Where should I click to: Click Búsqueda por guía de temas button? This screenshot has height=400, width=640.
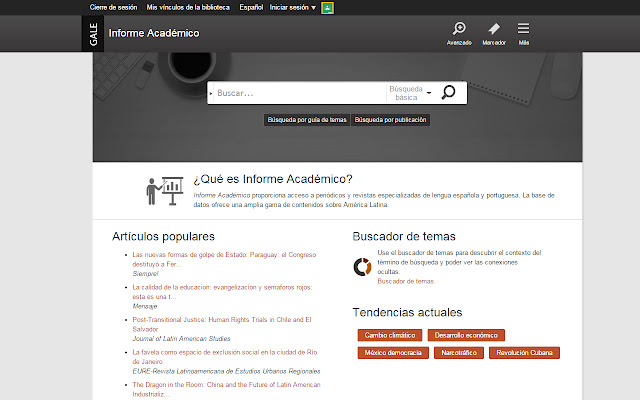point(307,120)
